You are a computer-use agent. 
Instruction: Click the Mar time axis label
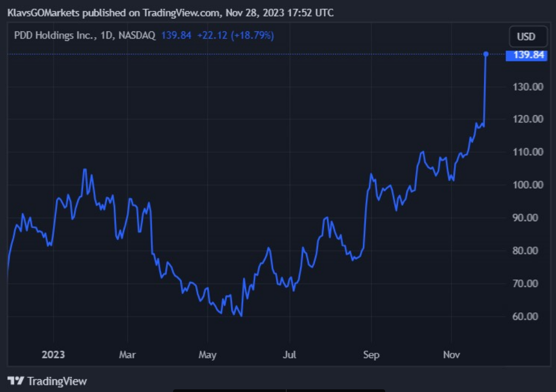tap(127, 354)
